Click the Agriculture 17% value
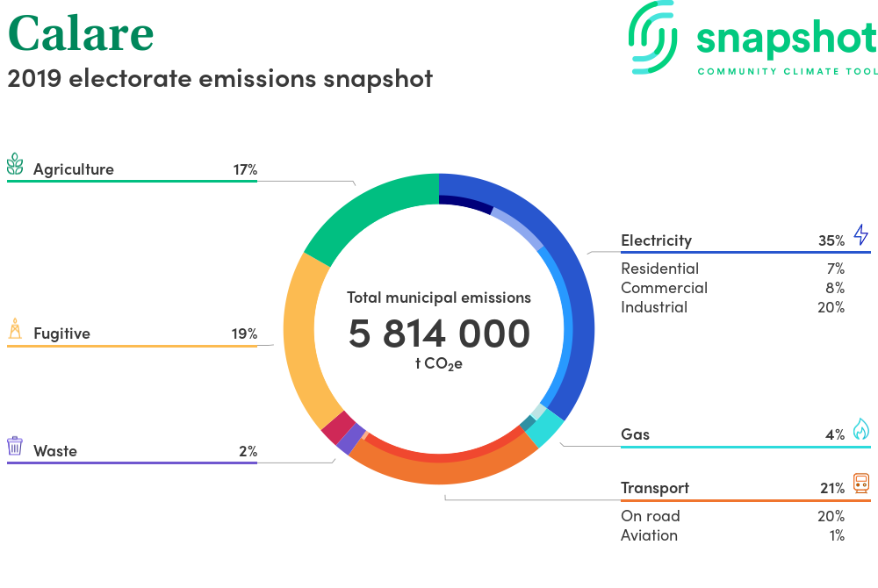The width and height of the screenshot is (878, 588). coord(245,169)
